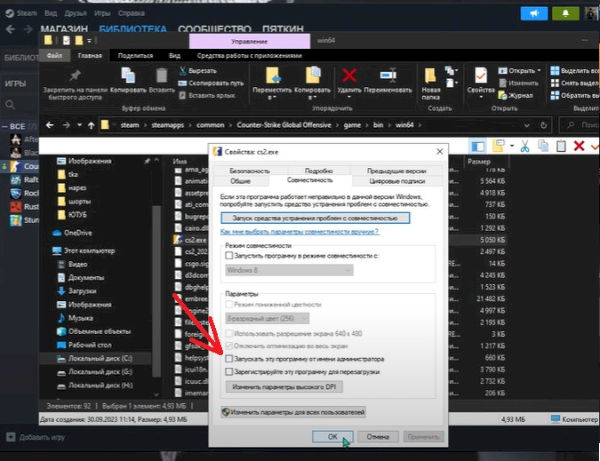Click the red Delete (Удалить) icon

click(349, 75)
